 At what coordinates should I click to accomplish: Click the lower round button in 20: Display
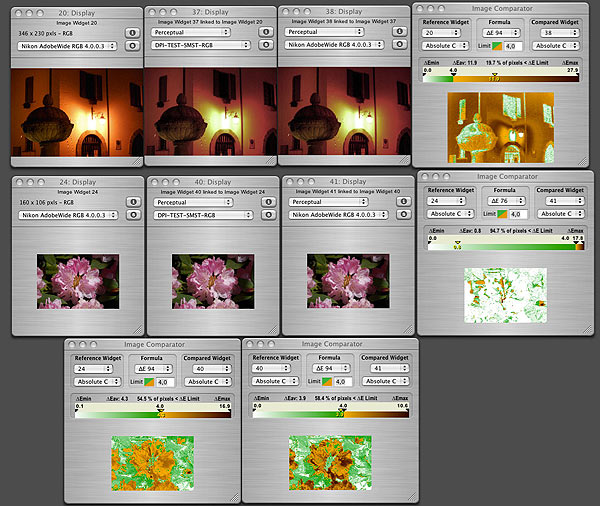132,46
